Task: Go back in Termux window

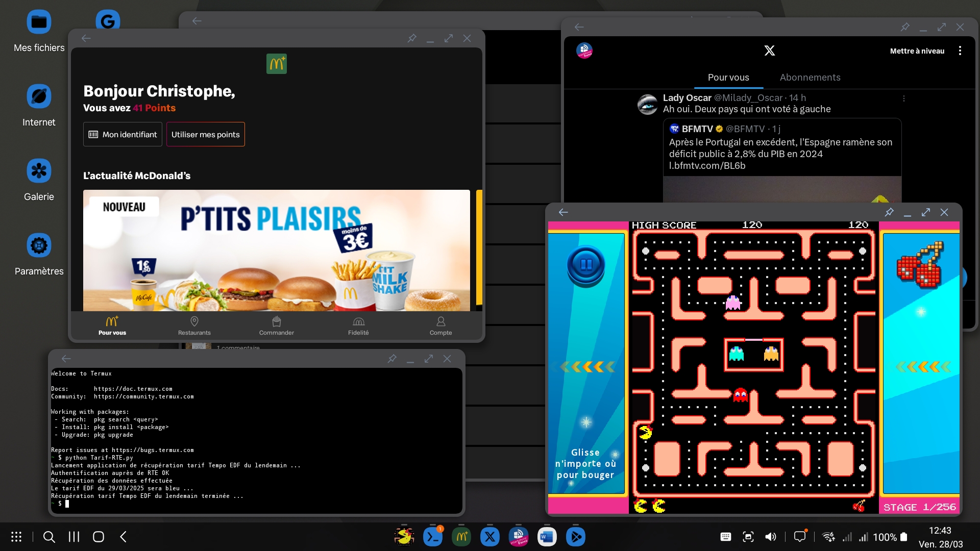Action: point(66,359)
